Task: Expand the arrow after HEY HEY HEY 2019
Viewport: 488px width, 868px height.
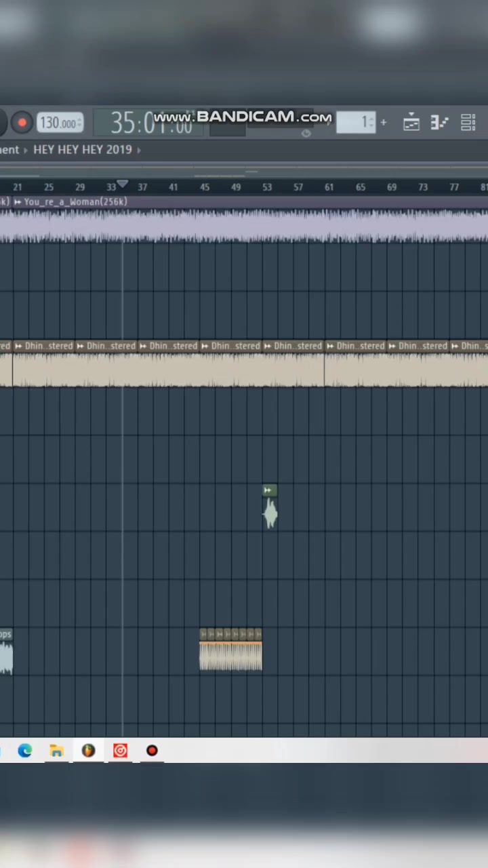Action: [139, 149]
